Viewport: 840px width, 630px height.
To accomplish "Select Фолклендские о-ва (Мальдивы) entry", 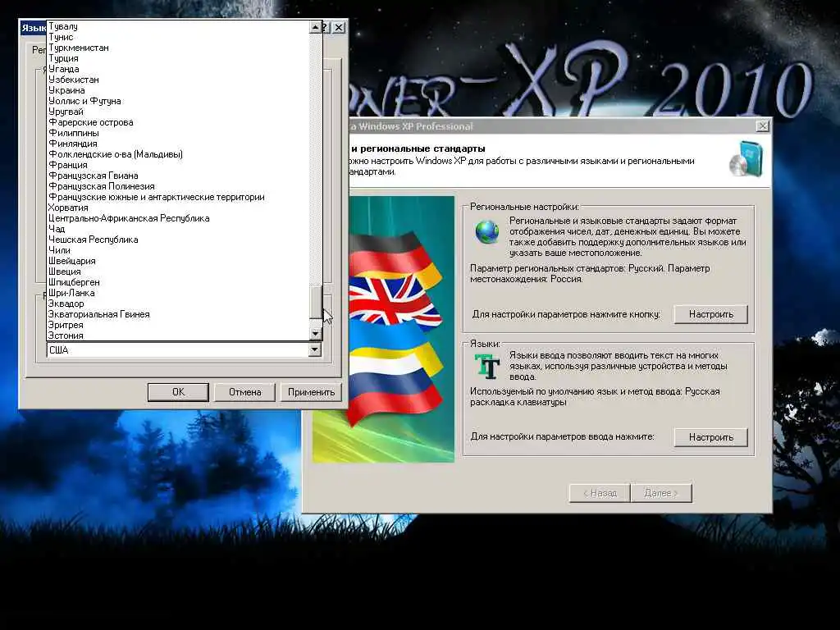I will pos(178,154).
